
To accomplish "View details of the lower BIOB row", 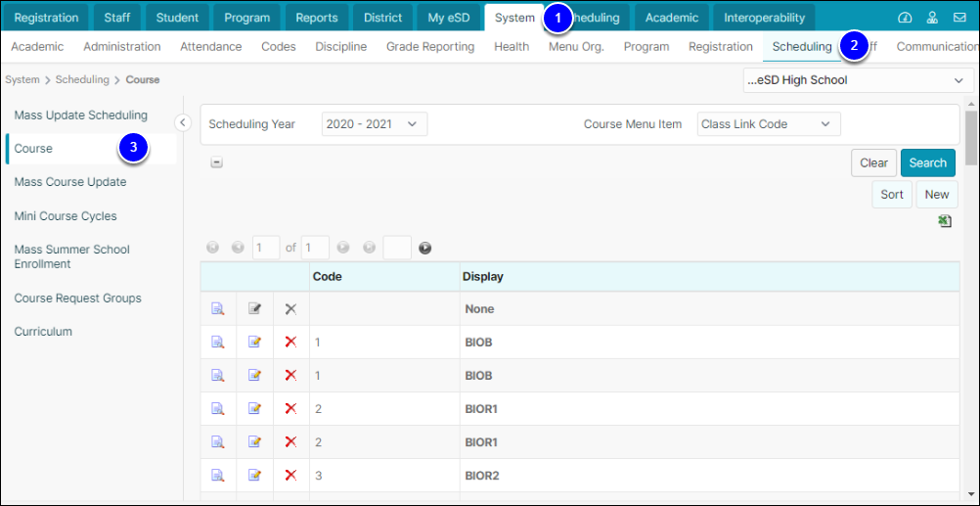I will (217, 375).
